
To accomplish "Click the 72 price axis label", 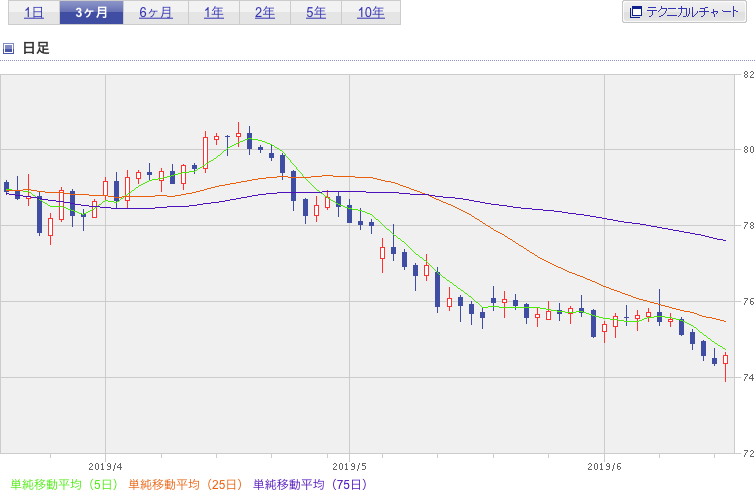I will pos(748,453).
